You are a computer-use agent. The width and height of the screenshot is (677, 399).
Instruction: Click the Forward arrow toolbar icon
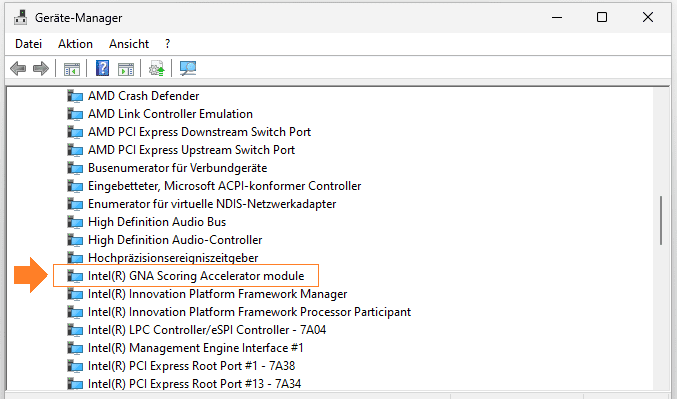click(x=41, y=68)
